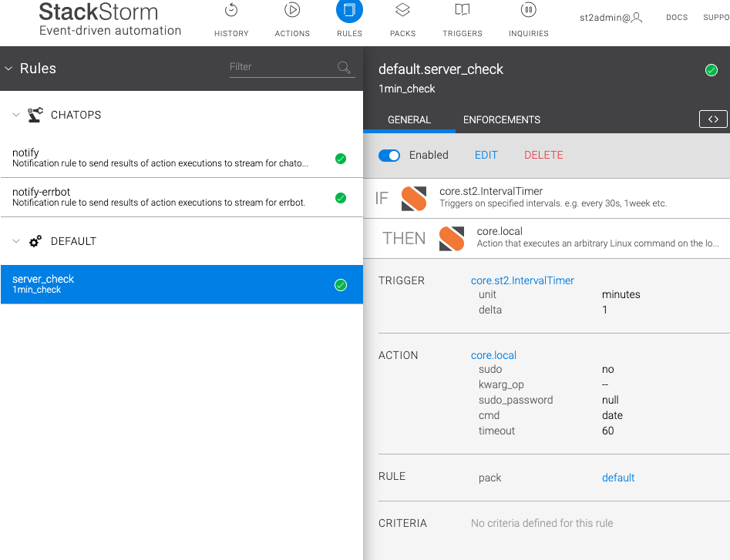The height and width of the screenshot is (560, 730).
Task: Click the timeout value 60
Action: (x=608, y=431)
